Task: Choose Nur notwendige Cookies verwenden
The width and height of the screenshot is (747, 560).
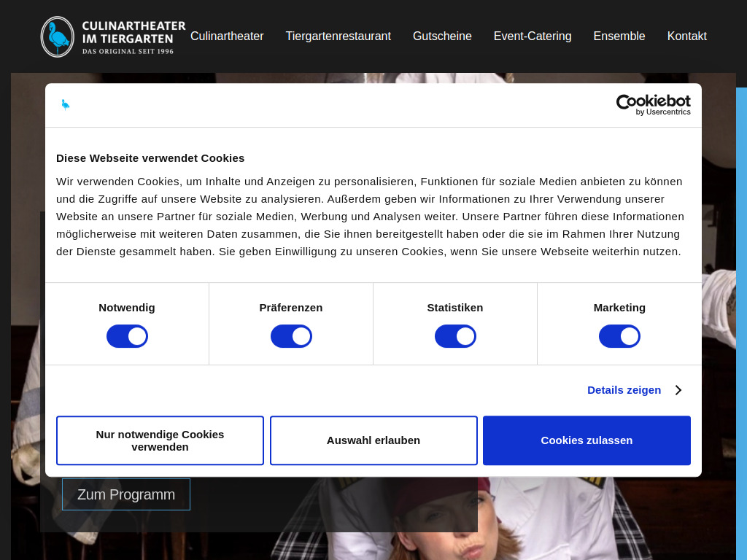Action: click(160, 440)
